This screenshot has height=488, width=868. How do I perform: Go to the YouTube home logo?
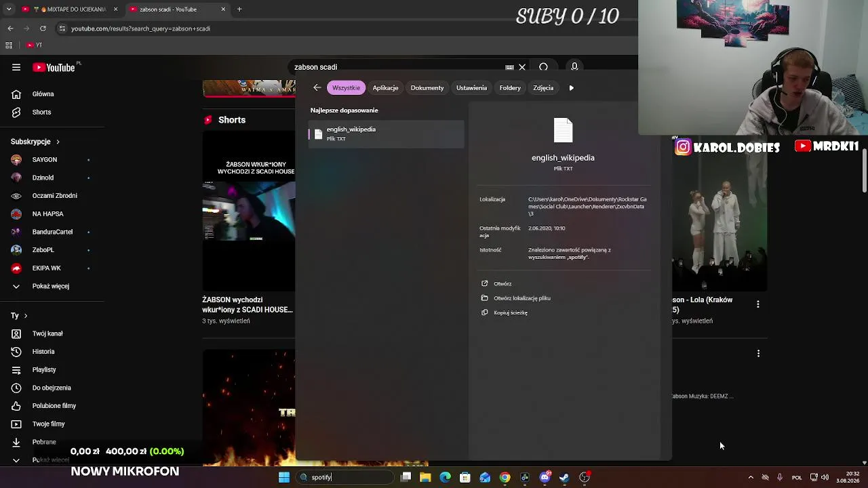click(x=54, y=67)
